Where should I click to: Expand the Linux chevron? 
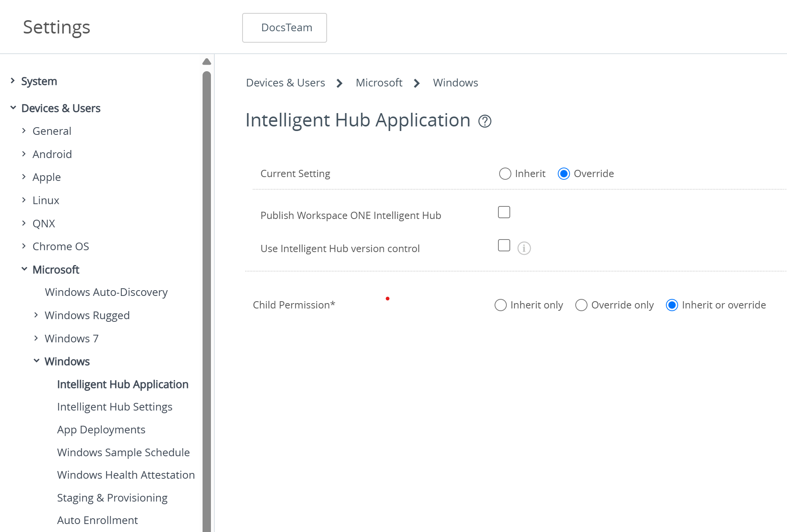point(24,200)
